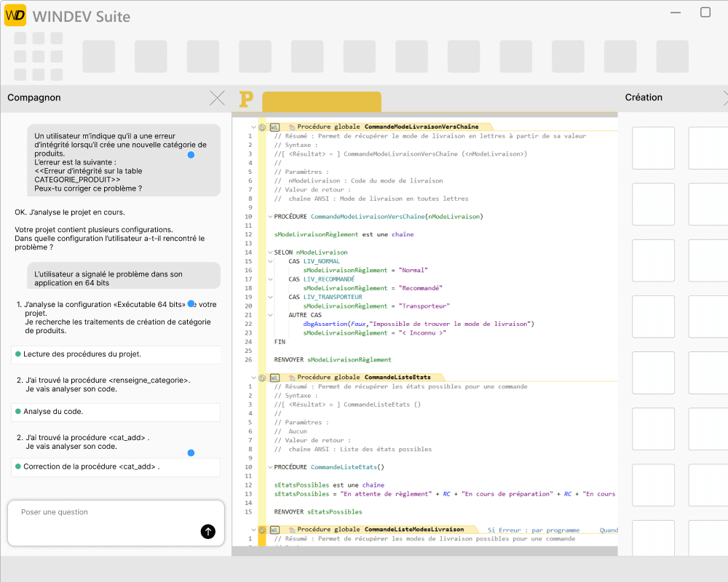Click the first thumbnail in Création panel

[653, 148]
